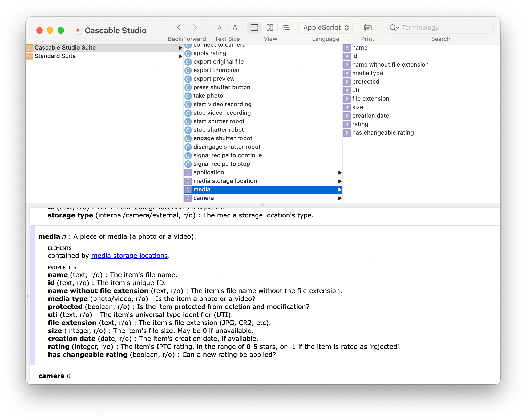Open the media storage locations link

(x=130, y=256)
